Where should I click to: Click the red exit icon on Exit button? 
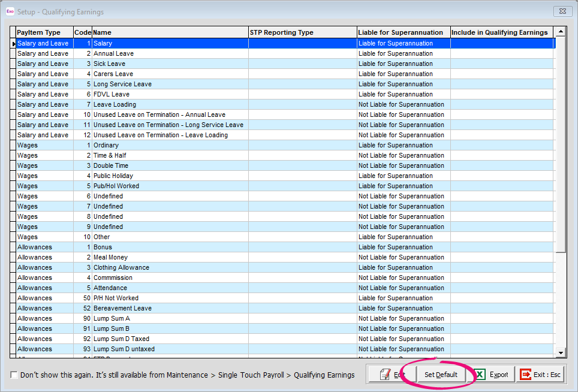(525, 375)
